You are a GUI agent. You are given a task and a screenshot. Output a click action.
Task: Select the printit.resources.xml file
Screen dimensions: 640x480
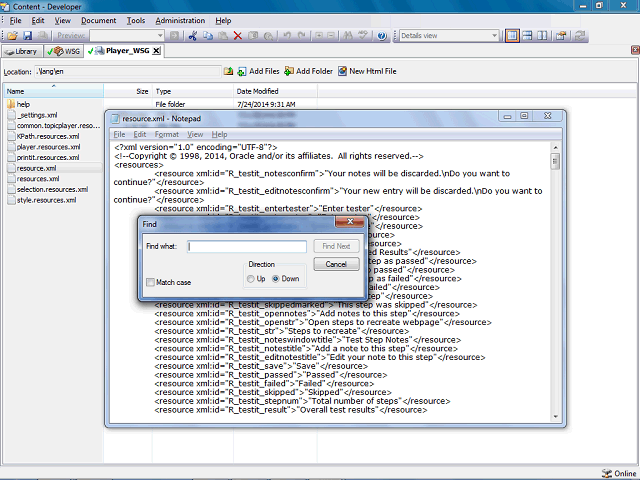pyautogui.click(x=48, y=158)
